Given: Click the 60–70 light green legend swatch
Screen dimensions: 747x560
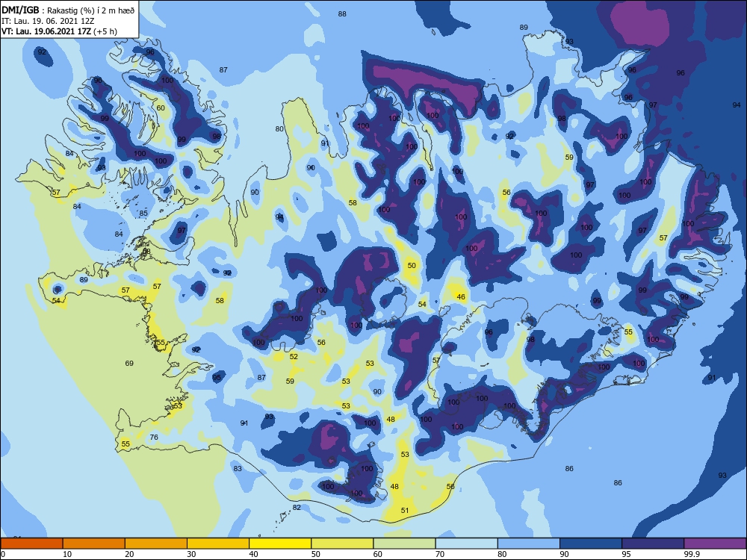Looking at the screenshot, I should [404, 544].
